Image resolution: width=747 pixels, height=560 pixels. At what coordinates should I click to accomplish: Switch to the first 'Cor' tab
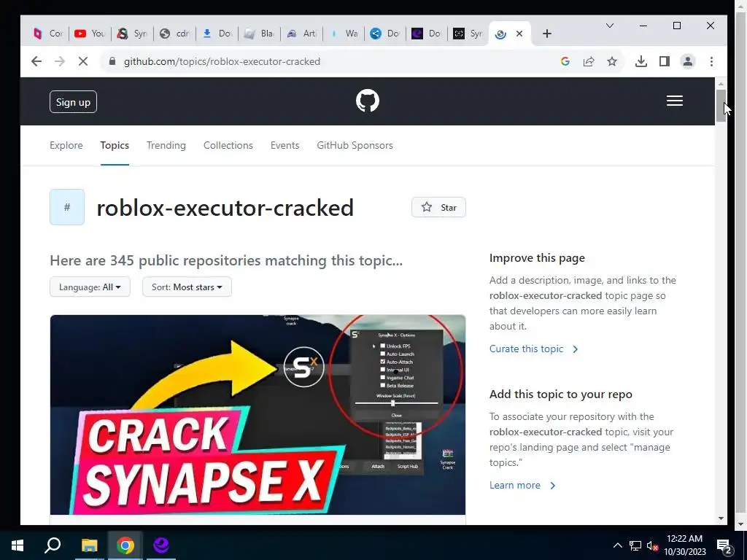(x=48, y=34)
